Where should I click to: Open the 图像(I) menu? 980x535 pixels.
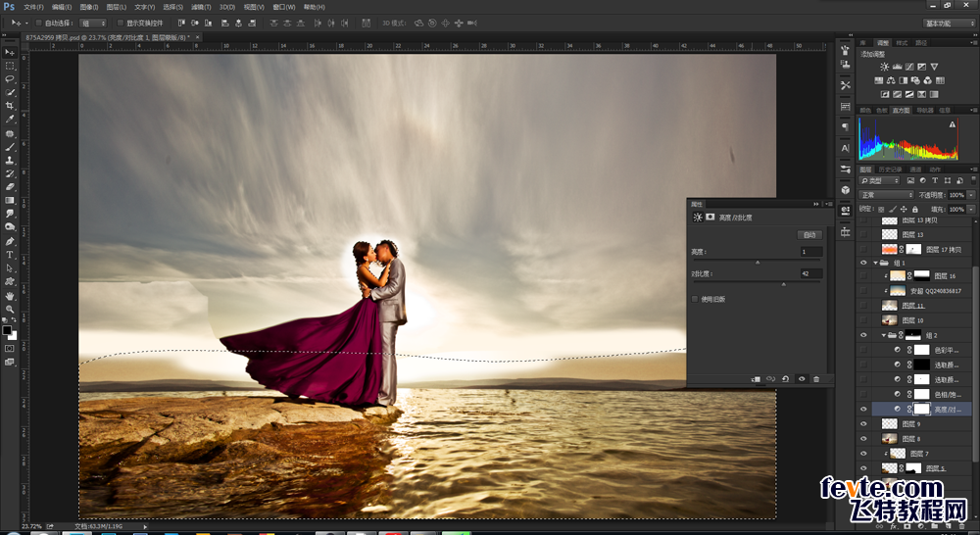89,7
